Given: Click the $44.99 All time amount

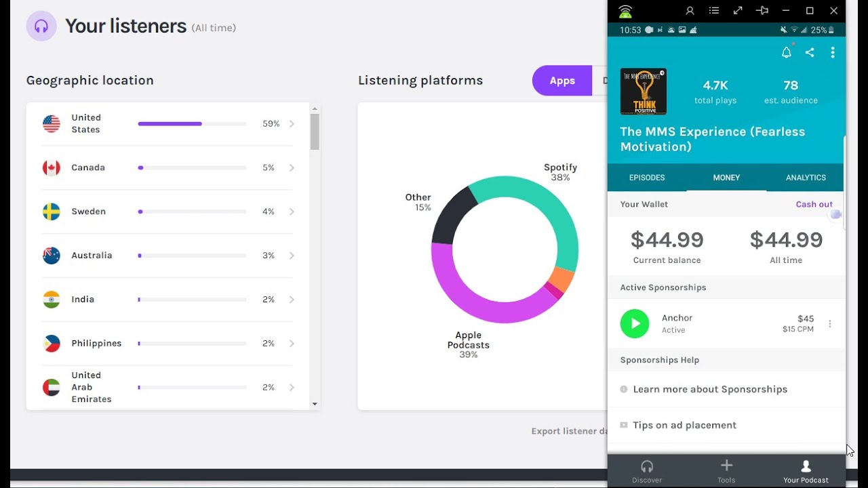Looking at the screenshot, I should (x=786, y=240).
